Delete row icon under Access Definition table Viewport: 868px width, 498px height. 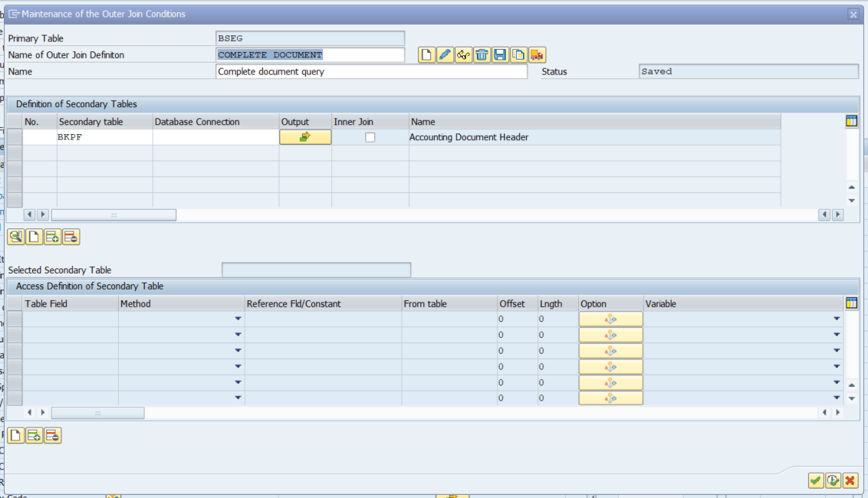pos(52,436)
